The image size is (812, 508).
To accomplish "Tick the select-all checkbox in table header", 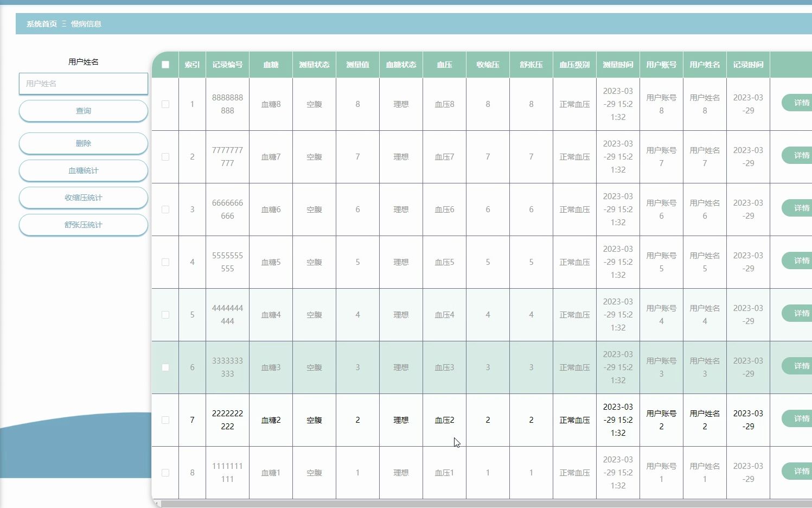I will coord(165,65).
